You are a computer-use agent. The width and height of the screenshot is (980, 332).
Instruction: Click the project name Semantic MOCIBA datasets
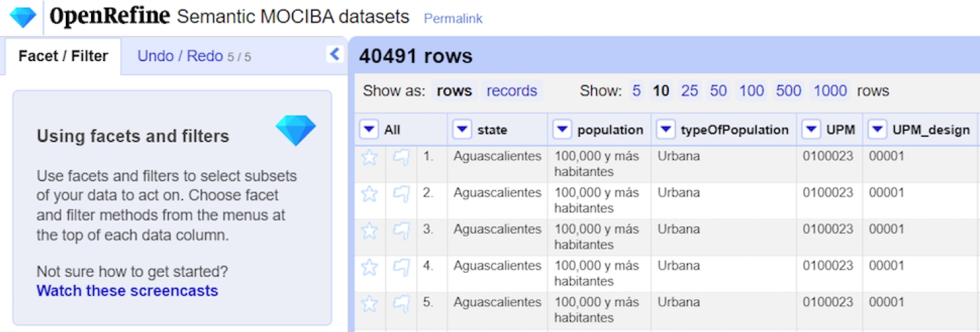click(x=293, y=17)
